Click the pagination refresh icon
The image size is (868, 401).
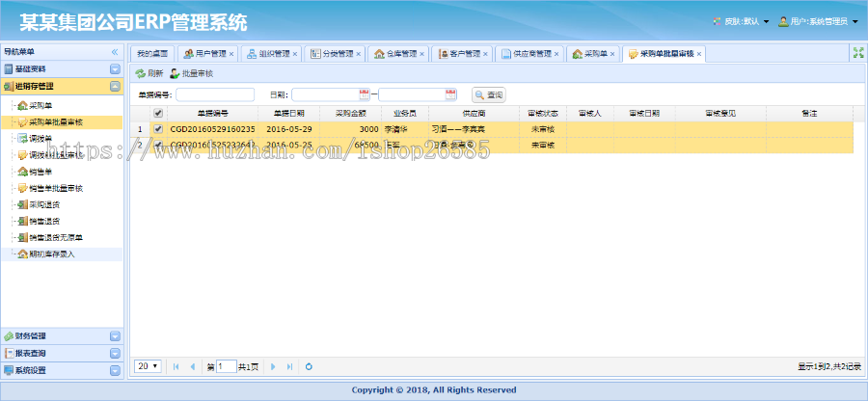[309, 366]
